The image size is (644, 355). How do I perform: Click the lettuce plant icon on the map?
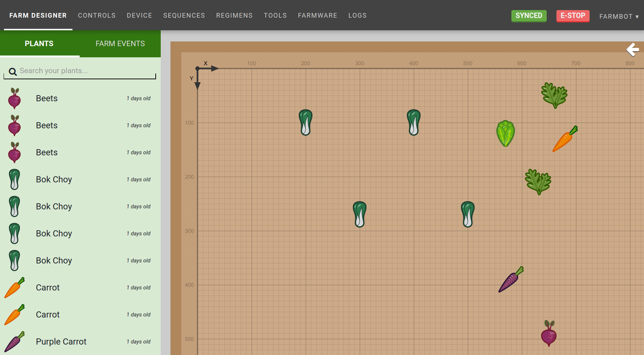(505, 133)
